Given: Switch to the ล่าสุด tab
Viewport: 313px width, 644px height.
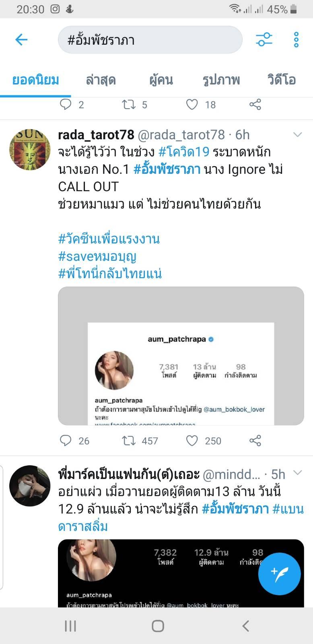Looking at the screenshot, I should pyautogui.click(x=101, y=80).
